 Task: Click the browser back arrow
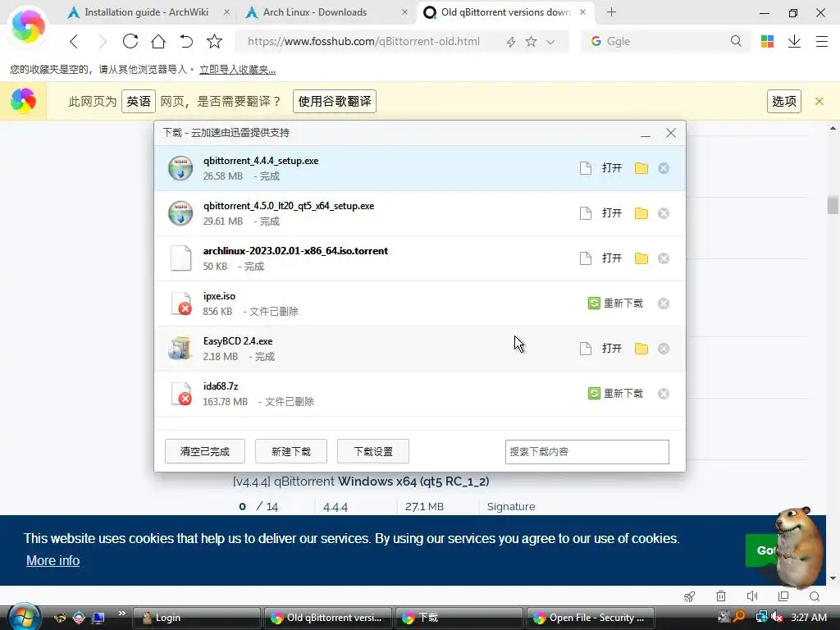[74, 41]
